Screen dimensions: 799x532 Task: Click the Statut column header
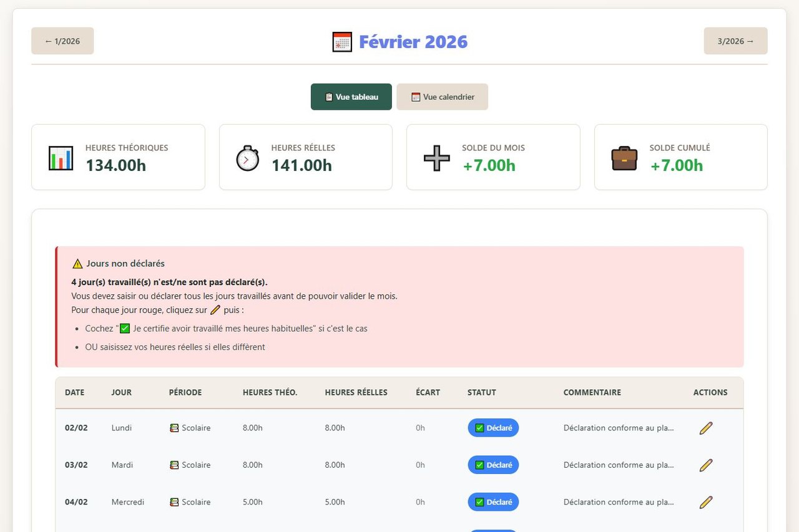481,392
